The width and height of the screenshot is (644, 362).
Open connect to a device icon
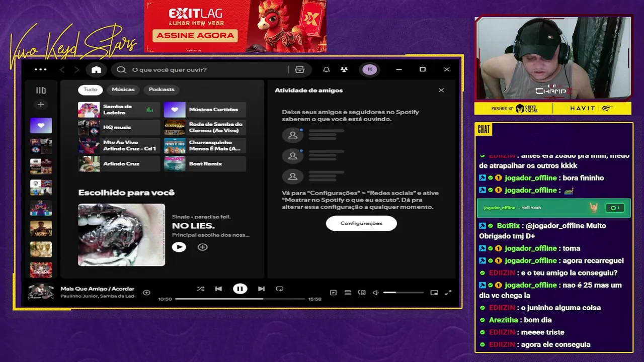(x=362, y=293)
